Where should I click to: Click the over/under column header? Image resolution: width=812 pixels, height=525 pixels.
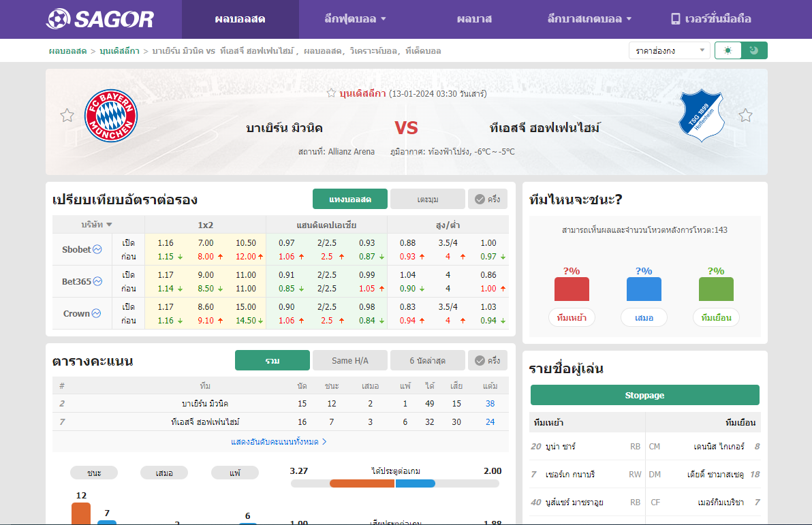pos(448,225)
